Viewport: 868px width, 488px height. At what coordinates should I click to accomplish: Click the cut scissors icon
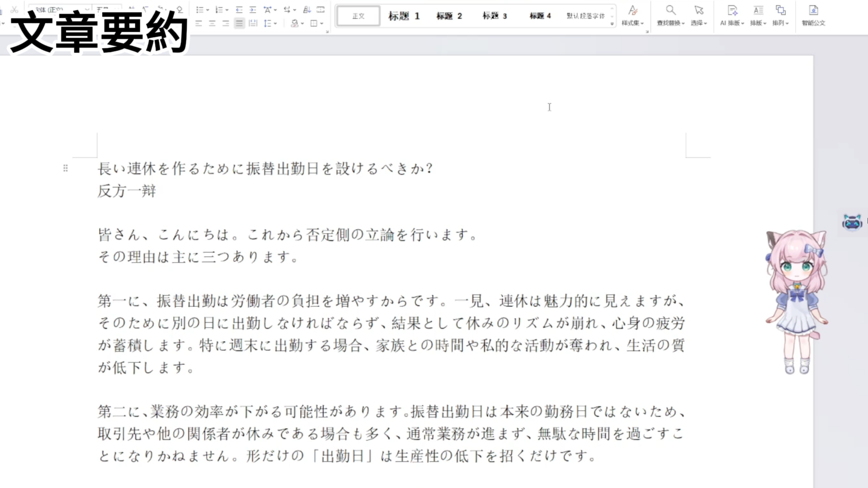click(14, 9)
